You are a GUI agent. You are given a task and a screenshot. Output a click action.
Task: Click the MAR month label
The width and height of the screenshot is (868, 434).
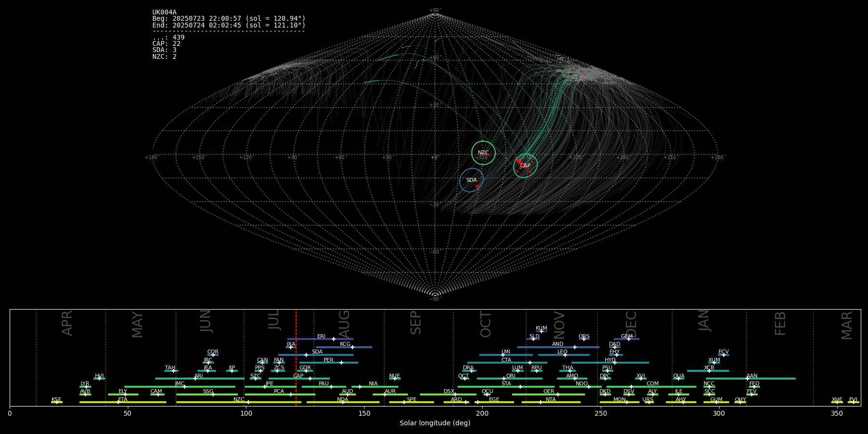(x=847, y=325)
